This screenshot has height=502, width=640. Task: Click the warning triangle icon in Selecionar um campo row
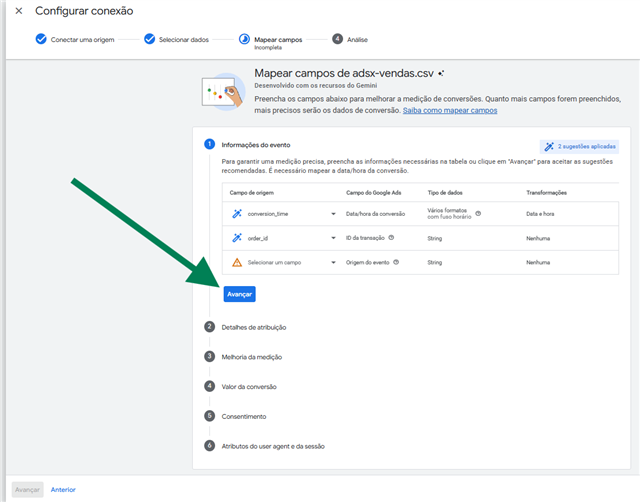coord(237,262)
